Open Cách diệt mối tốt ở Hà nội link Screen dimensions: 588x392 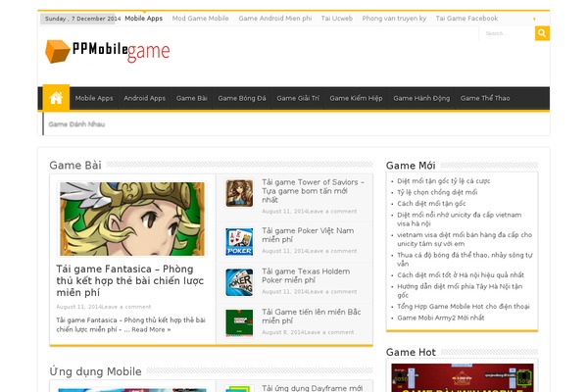(x=461, y=275)
